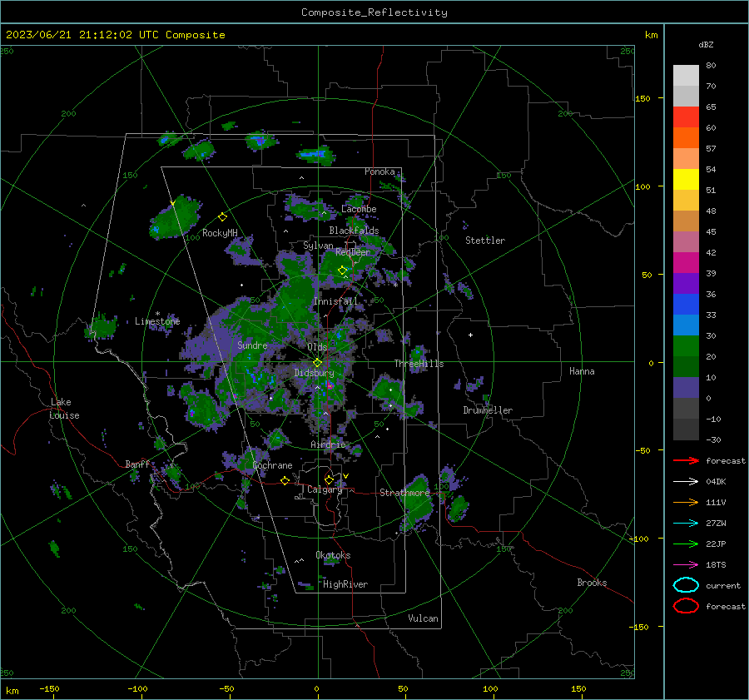This screenshot has height=700, width=749.
Task: Click the Drumheller label
Action: [x=488, y=410]
